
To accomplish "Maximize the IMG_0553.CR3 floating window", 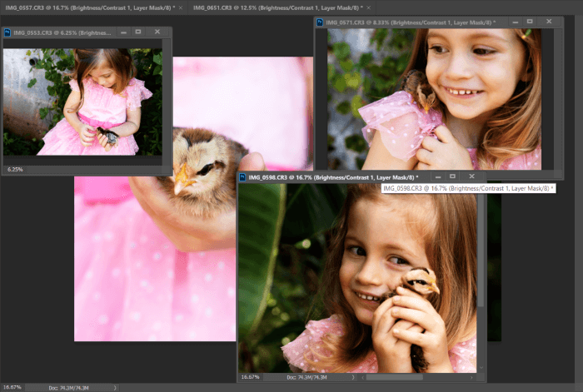I will tap(139, 32).
